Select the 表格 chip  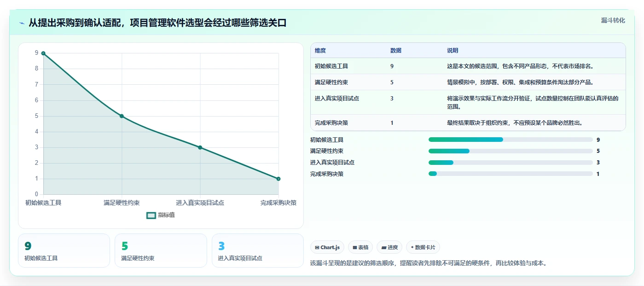360,247
